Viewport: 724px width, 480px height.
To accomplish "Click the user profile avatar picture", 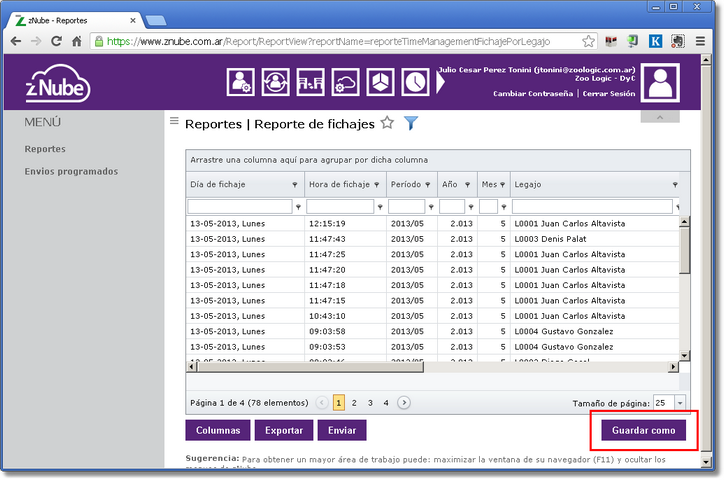I will [x=659, y=84].
